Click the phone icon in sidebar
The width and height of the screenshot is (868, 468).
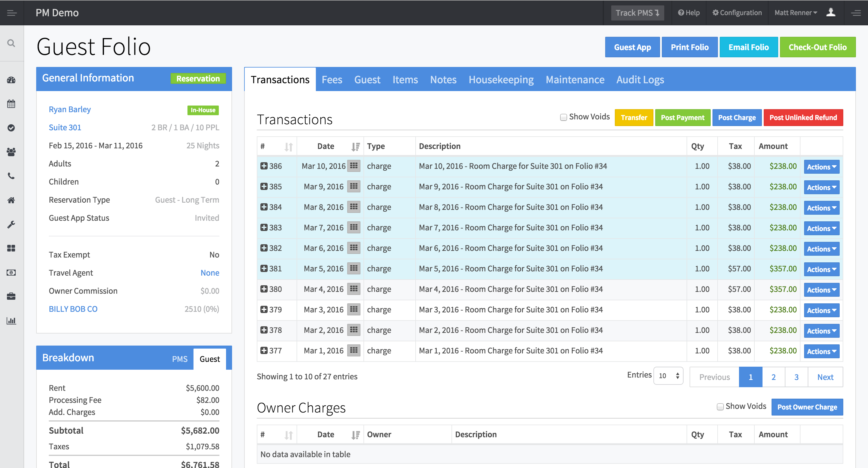point(11,176)
